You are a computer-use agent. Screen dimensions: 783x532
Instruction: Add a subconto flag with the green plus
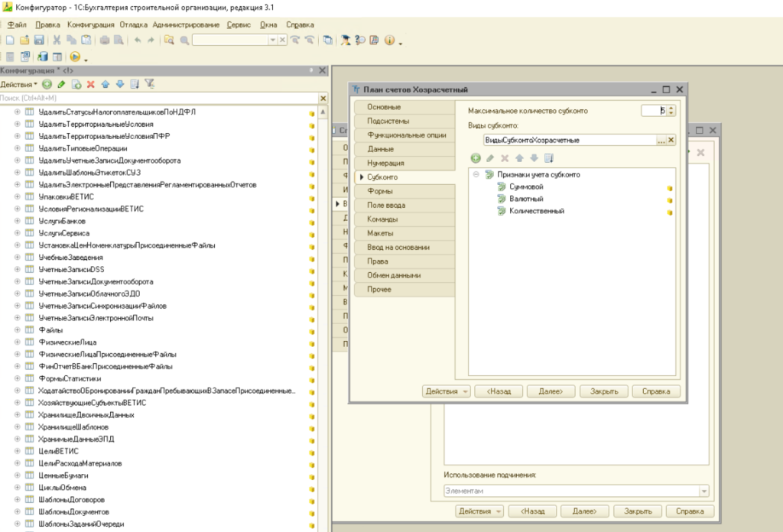475,158
